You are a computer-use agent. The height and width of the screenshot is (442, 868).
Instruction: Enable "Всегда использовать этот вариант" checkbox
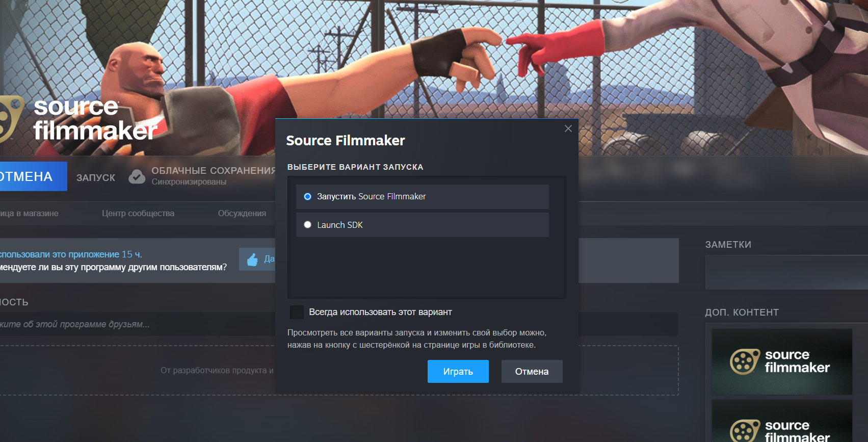point(297,312)
